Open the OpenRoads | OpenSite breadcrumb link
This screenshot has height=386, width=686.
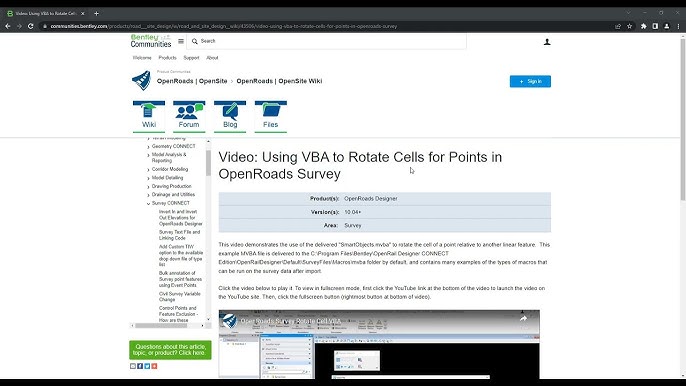point(192,81)
